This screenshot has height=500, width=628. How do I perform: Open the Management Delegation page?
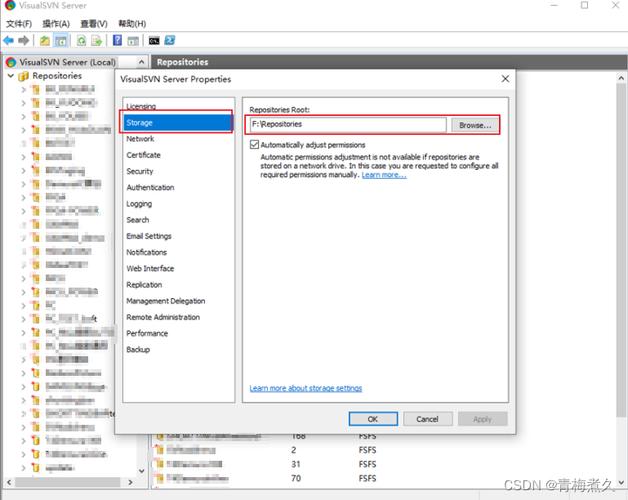point(165,301)
